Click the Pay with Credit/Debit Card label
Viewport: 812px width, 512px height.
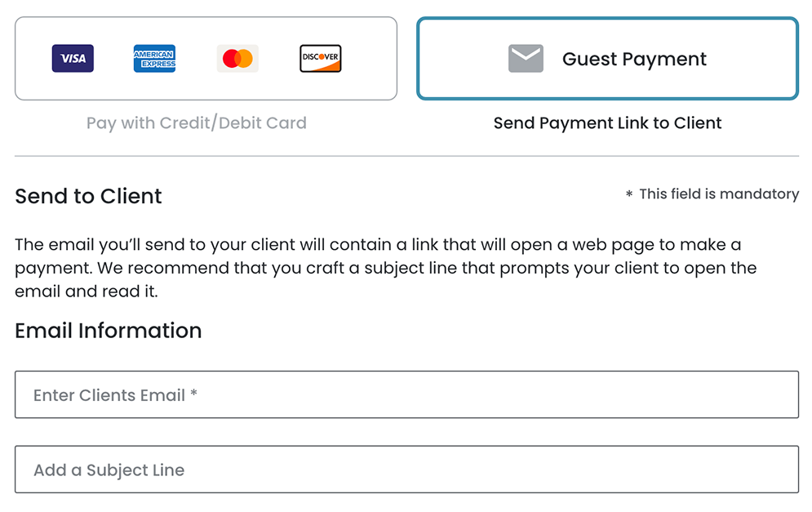[197, 123]
